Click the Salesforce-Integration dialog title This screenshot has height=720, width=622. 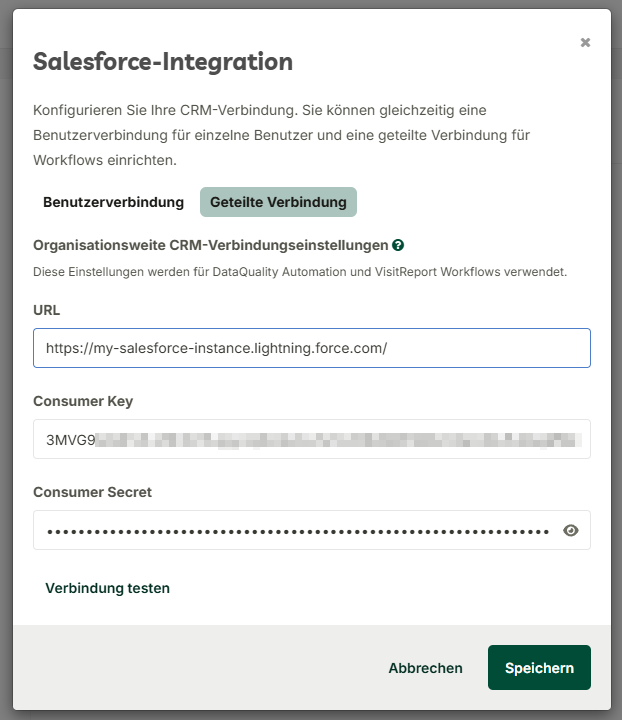click(163, 62)
